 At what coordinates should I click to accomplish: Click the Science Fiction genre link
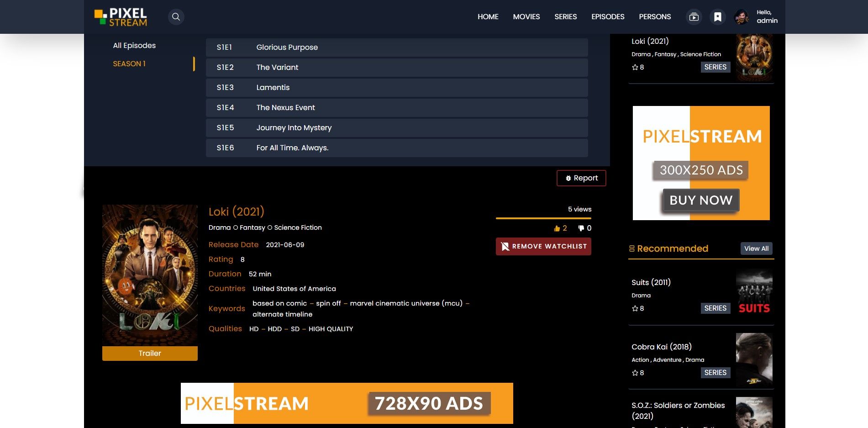click(x=298, y=227)
